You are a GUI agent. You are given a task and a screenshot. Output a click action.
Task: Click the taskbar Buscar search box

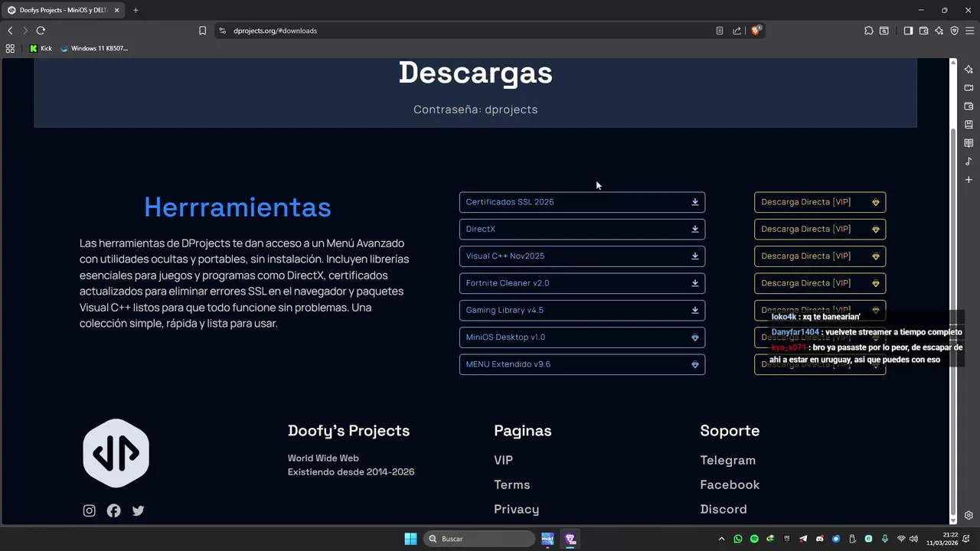pyautogui.click(x=479, y=539)
